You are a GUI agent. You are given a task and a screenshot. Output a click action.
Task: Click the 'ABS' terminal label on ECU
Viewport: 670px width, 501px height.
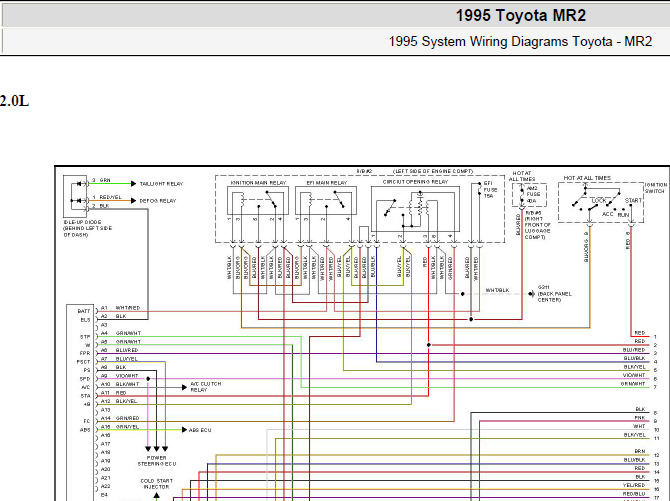tap(85, 430)
